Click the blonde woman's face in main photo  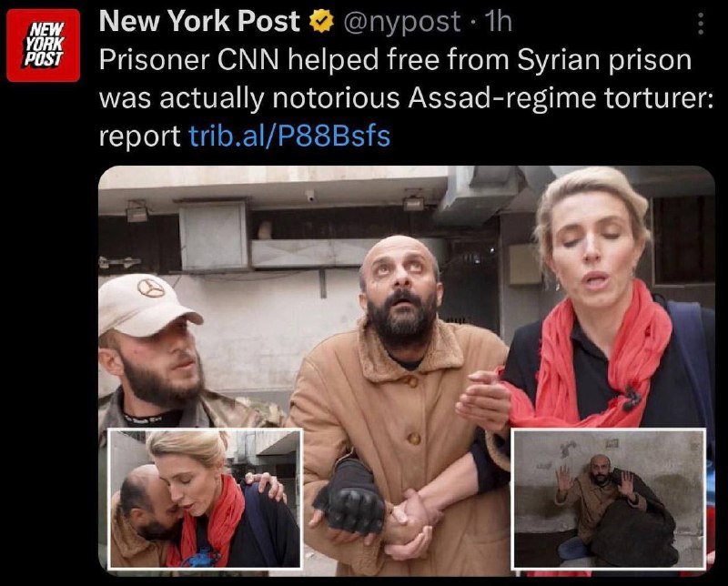[591, 253]
